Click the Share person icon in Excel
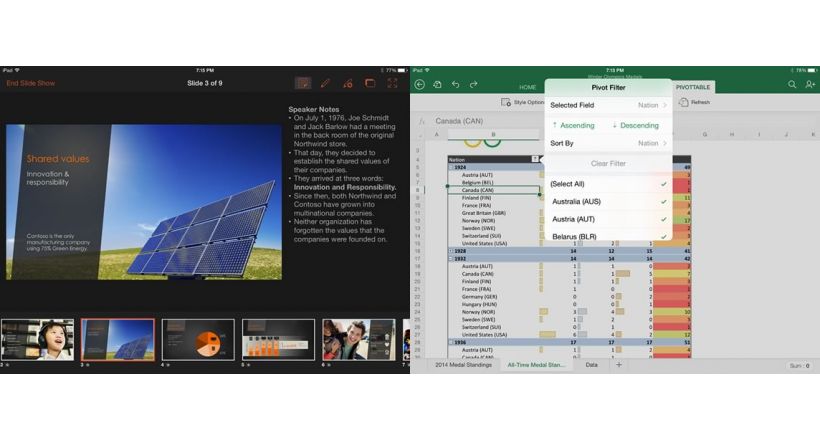This screenshot has width=820, height=440. tap(810, 84)
